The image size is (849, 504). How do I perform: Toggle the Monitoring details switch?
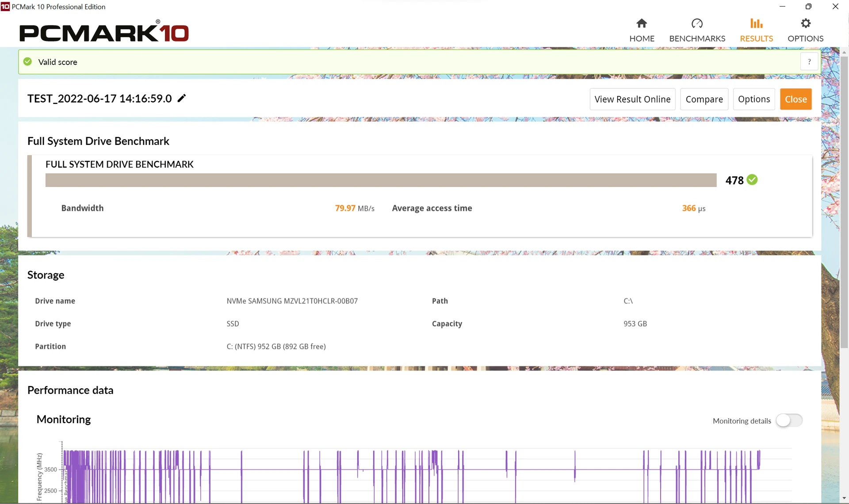(x=789, y=420)
